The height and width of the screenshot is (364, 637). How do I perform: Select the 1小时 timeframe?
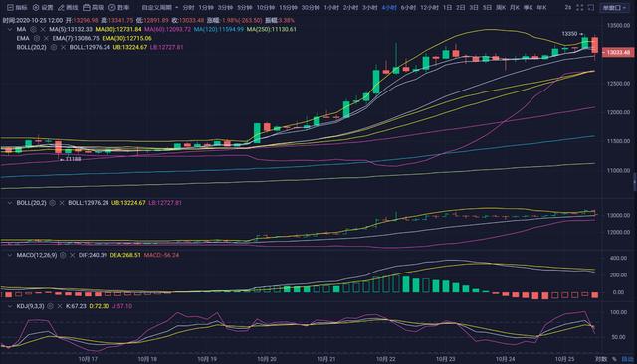(x=331, y=7)
